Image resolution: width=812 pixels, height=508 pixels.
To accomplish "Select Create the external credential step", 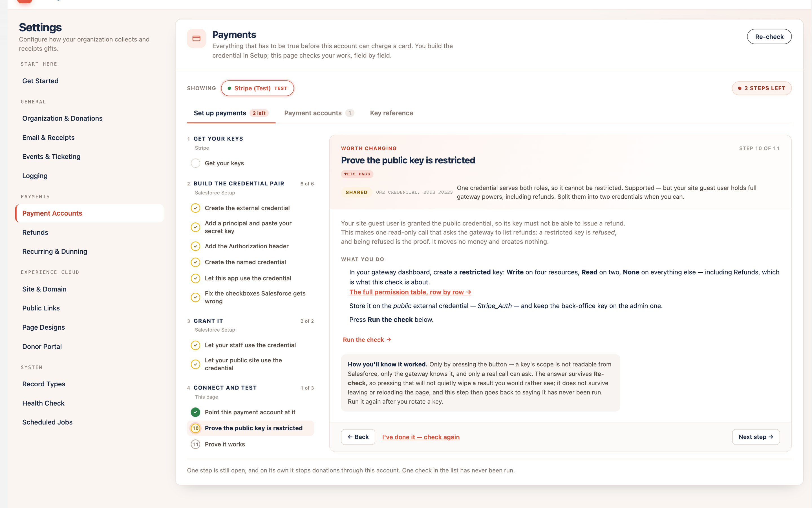I will click(250, 208).
